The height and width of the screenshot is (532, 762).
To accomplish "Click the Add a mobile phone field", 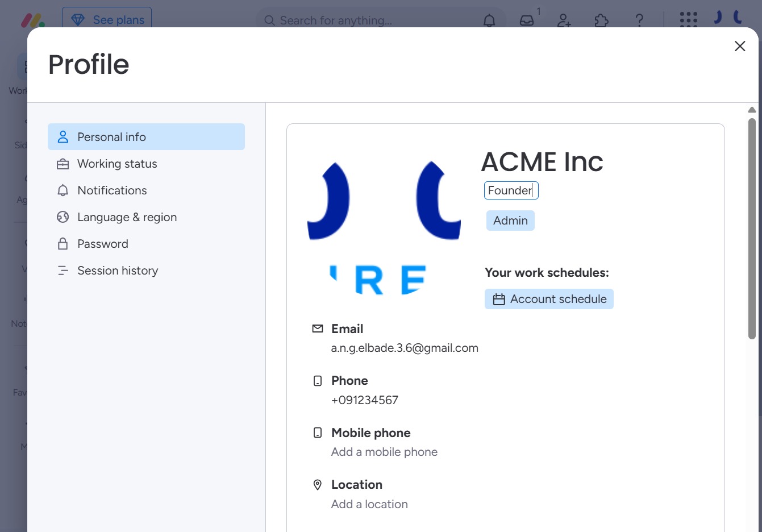I will pos(384,452).
